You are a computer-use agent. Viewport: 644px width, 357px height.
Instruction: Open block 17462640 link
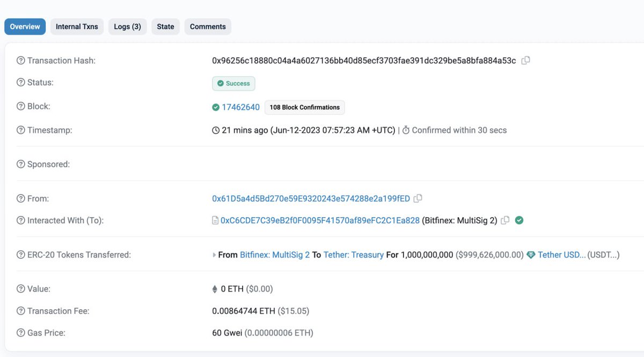(240, 107)
